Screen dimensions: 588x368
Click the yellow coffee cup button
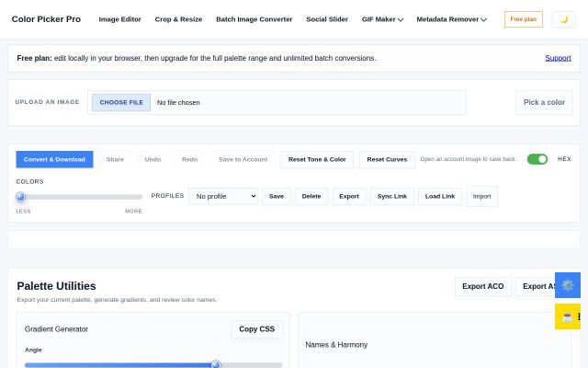(x=568, y=316)
